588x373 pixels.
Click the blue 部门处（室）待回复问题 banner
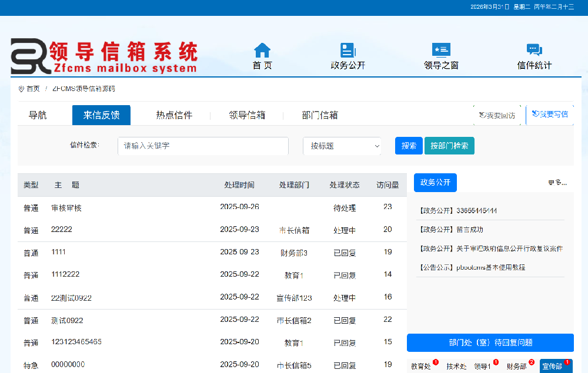coord(490,342)
